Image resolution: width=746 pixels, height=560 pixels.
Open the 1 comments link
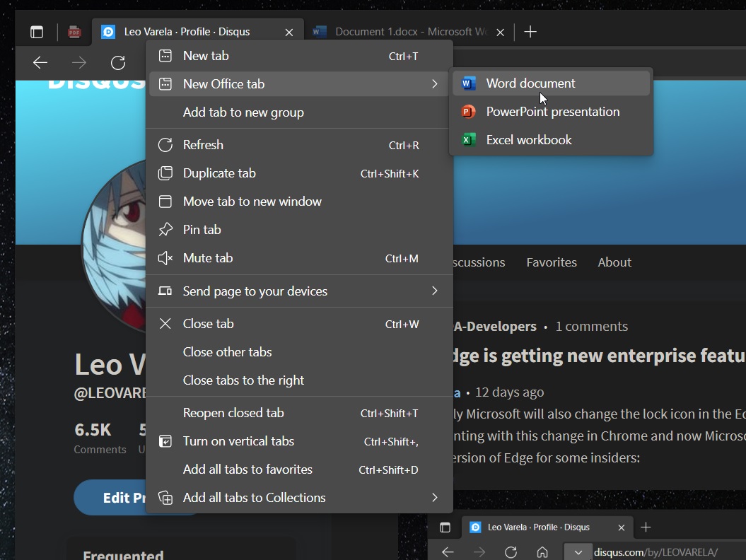pyautogui.click(x=592, y=326)
